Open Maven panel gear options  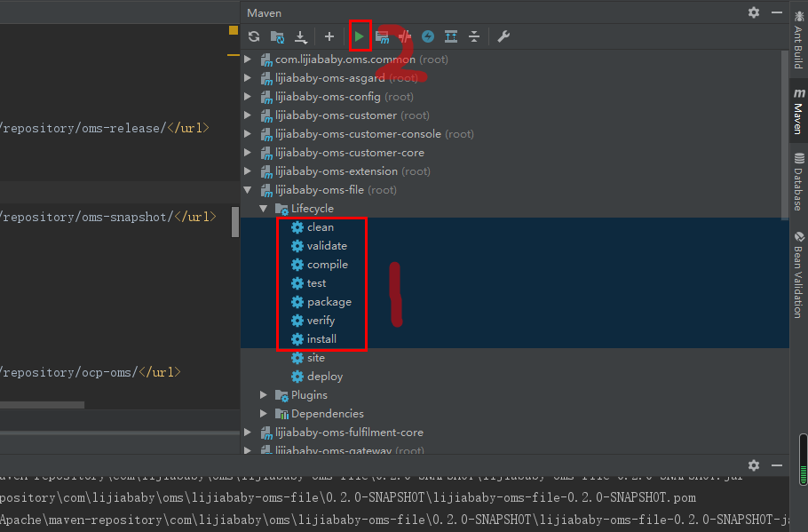pos(753,12)
